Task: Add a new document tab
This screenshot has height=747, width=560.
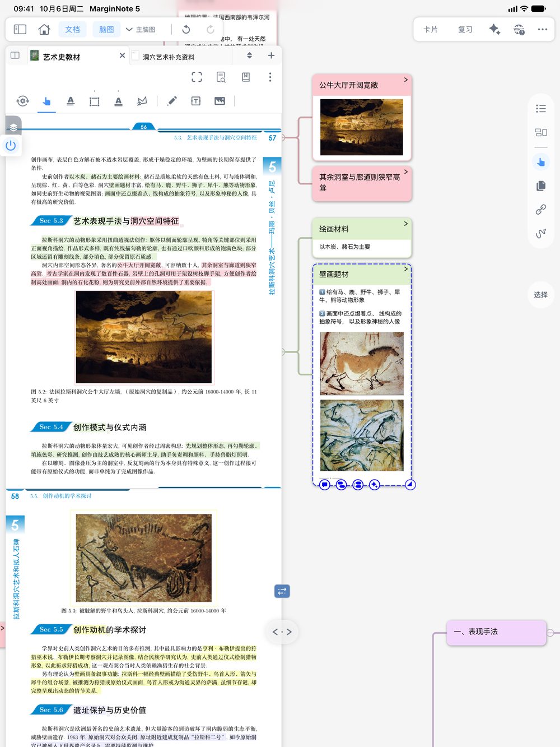Action: 271,55
